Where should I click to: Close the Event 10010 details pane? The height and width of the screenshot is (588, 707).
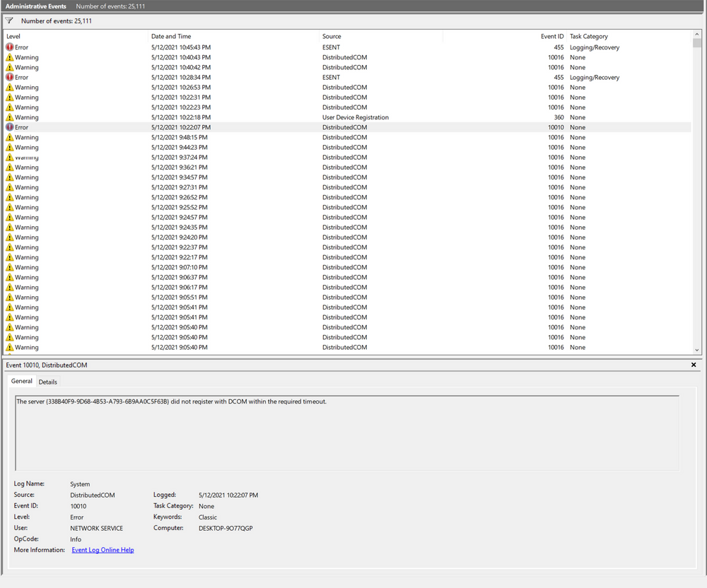click(694, 365)
